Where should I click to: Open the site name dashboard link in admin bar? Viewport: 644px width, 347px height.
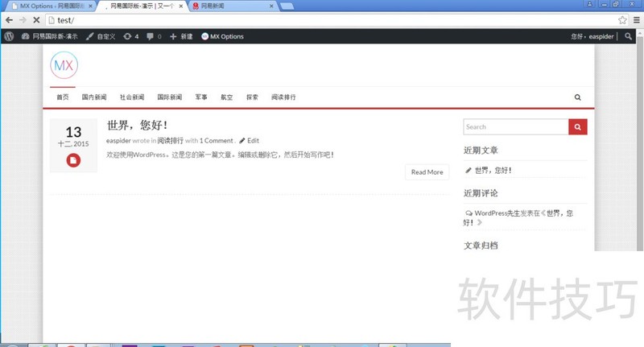point(50,36)
